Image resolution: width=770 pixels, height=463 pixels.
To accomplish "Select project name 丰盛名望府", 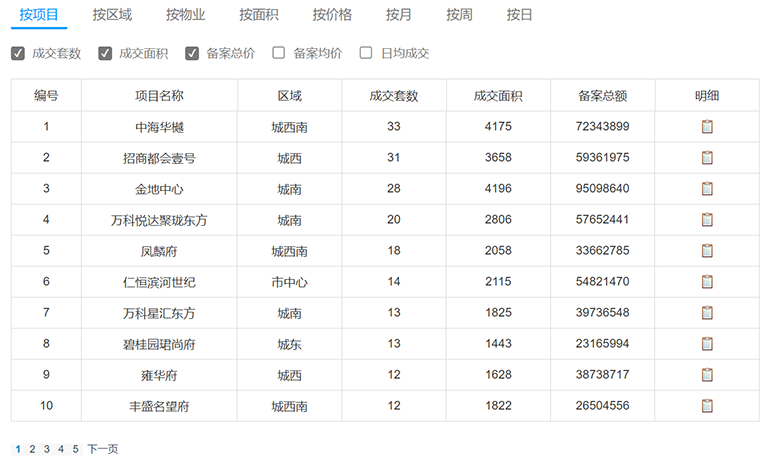I will [x=159, y=406].
